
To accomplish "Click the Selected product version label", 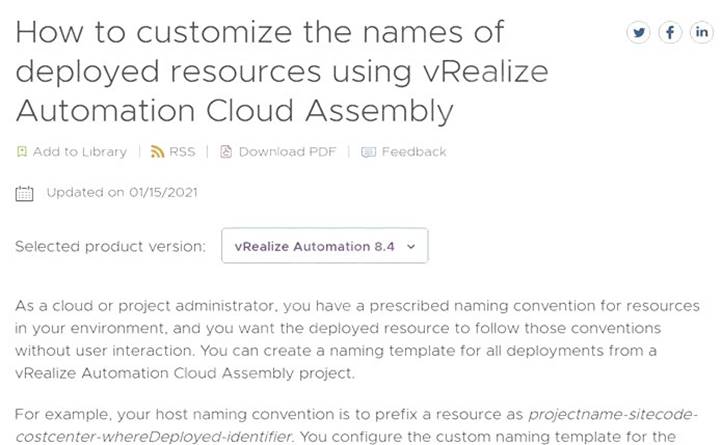I will click(x=110, y=246).
